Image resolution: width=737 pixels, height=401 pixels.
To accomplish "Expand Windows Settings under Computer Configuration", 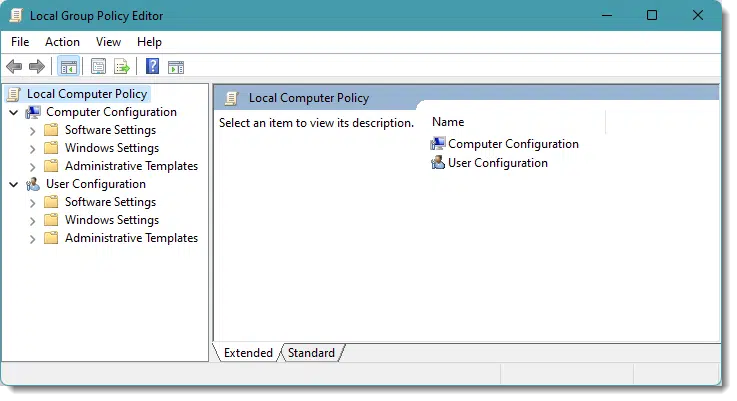I will [32, 149].
